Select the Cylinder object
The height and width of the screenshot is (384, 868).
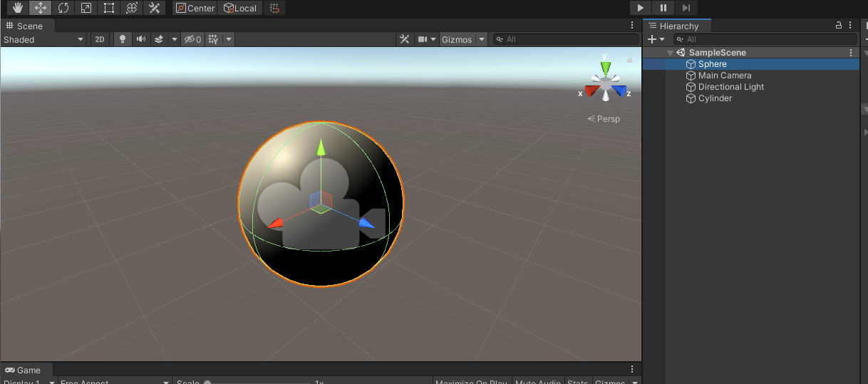pyautogui.click(x=751, y=98)
